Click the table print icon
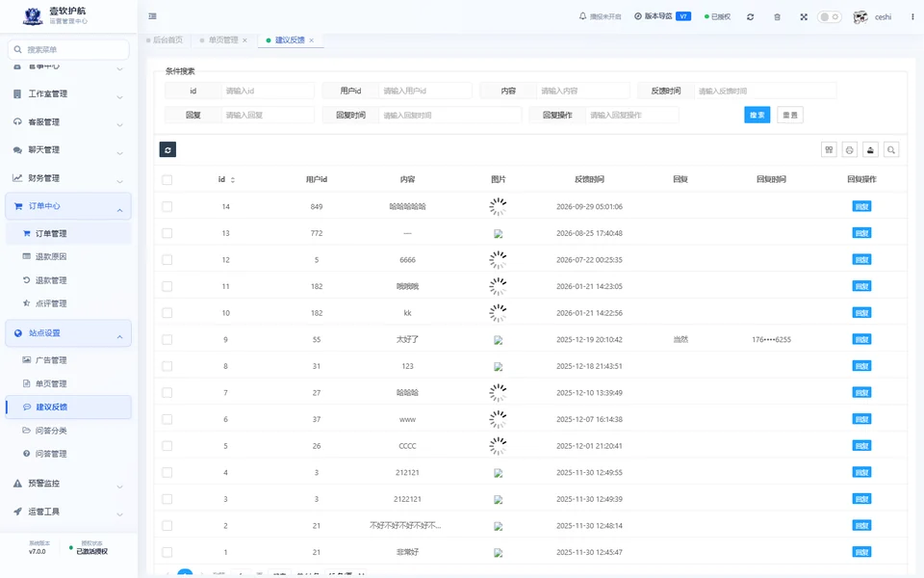Screen dimensions: 924x578 pos(850,150)
